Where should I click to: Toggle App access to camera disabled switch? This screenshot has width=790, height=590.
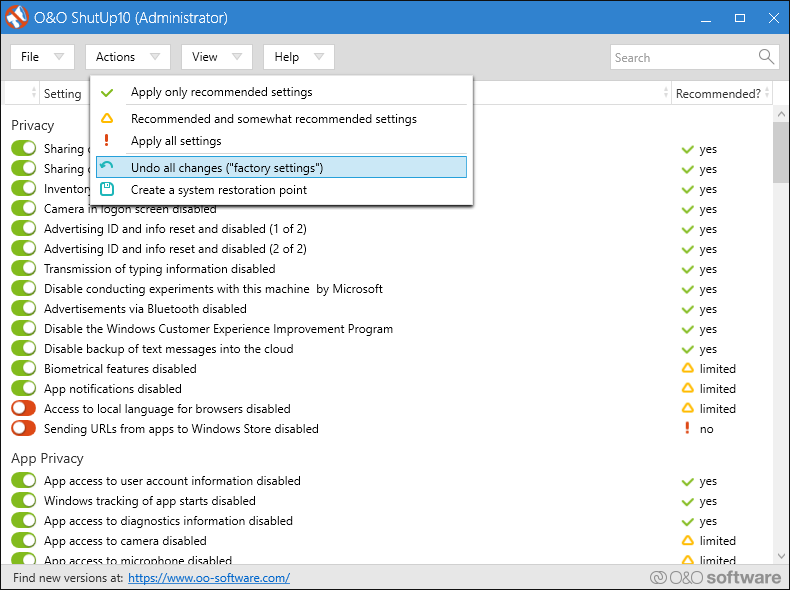click(23, 540)
